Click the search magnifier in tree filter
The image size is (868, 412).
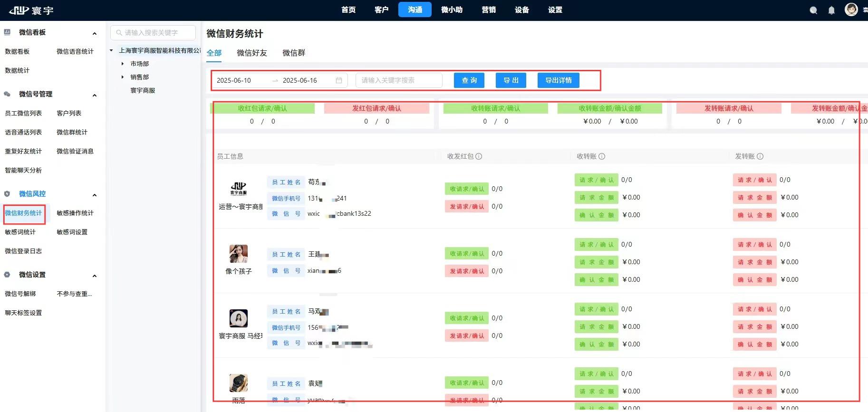click(x=119, y=33)
